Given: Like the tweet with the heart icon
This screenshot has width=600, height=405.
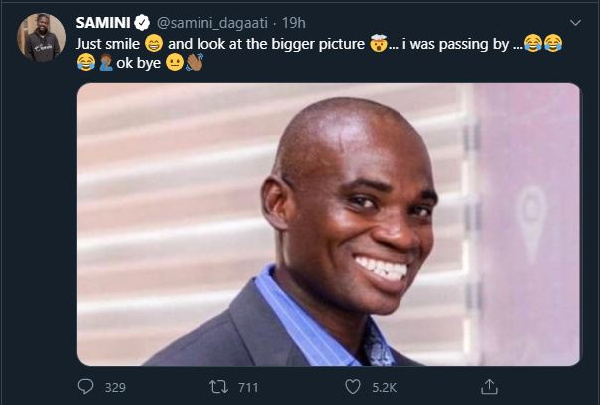Looking at the screenshot, I should 352,385.
